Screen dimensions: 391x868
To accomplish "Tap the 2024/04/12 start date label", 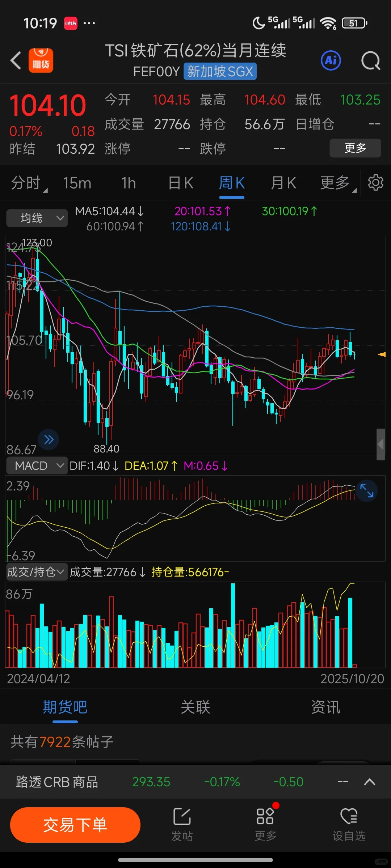I will (x=38, y=679).
